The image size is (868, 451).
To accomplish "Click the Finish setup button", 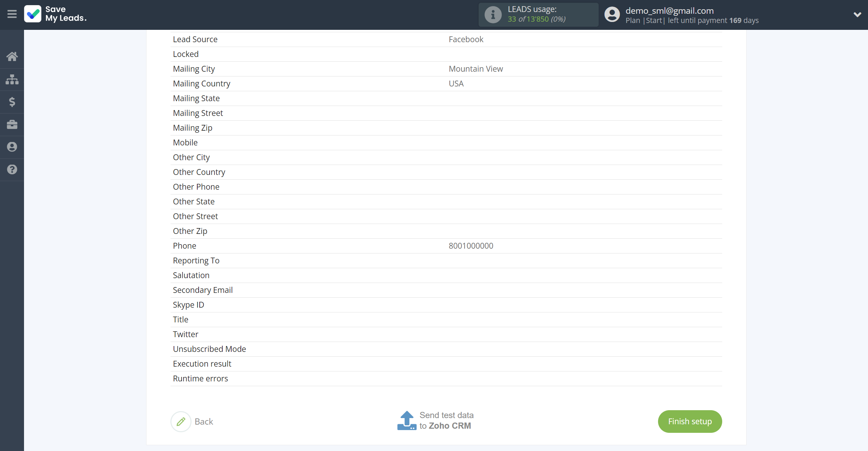I will click(690, 422).
